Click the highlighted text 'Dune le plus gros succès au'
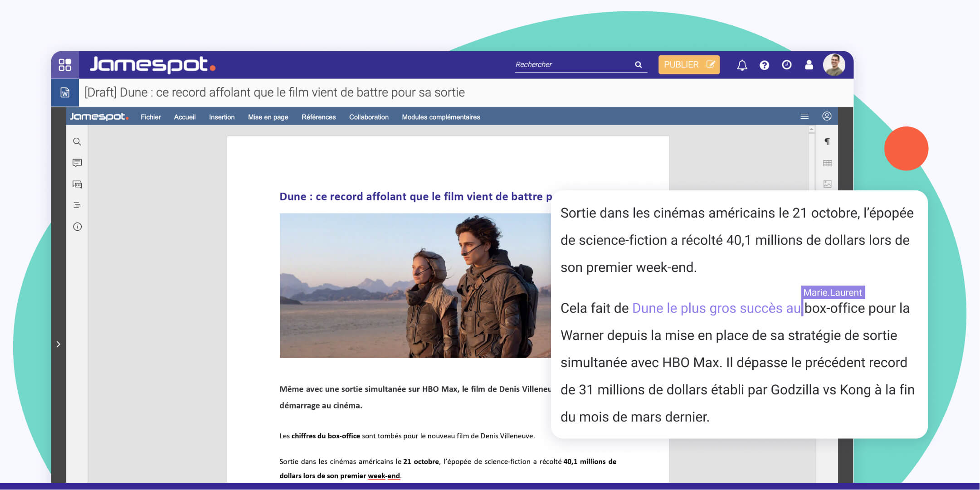The image size is (980, 490). coord(717,308)
